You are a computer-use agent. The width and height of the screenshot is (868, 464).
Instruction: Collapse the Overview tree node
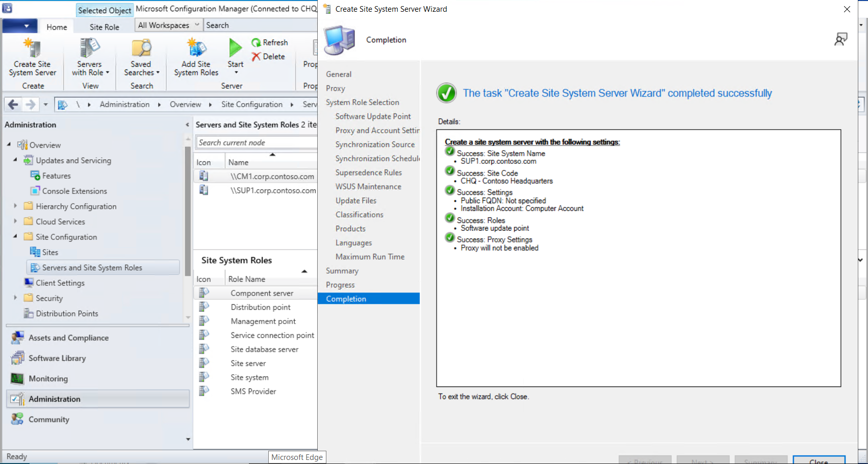tap(9, 144)
